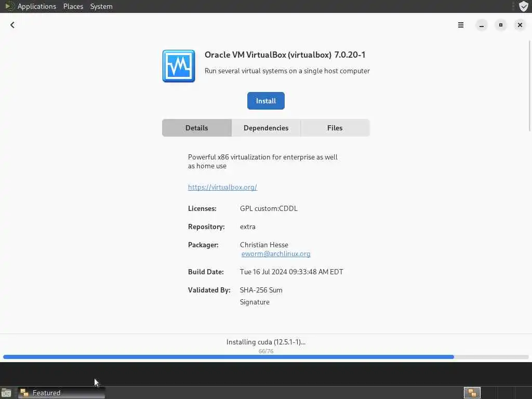This screenshot has width=532, height=399.
Task: Click the workspace switcher in bottom panel
Action: [x=472, y=393]
